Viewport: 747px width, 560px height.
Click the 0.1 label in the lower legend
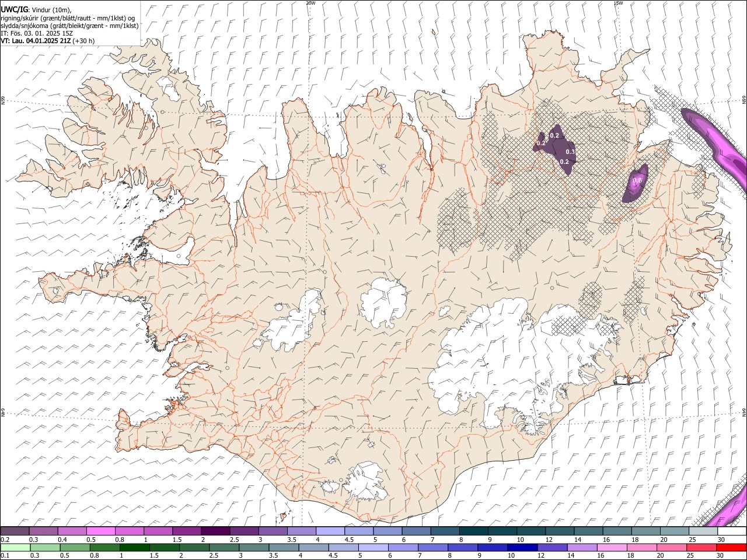5,555
